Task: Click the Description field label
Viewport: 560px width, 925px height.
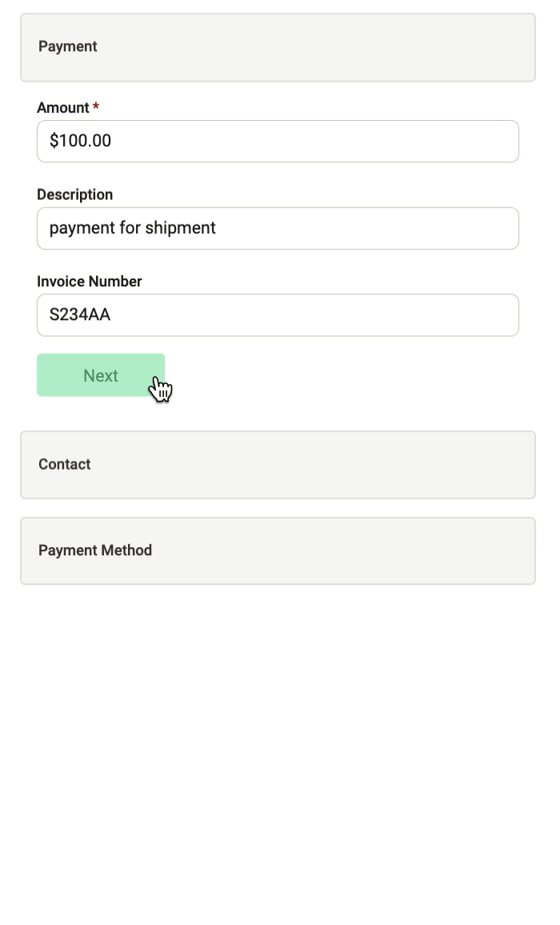Action: (x=75, y=194)
